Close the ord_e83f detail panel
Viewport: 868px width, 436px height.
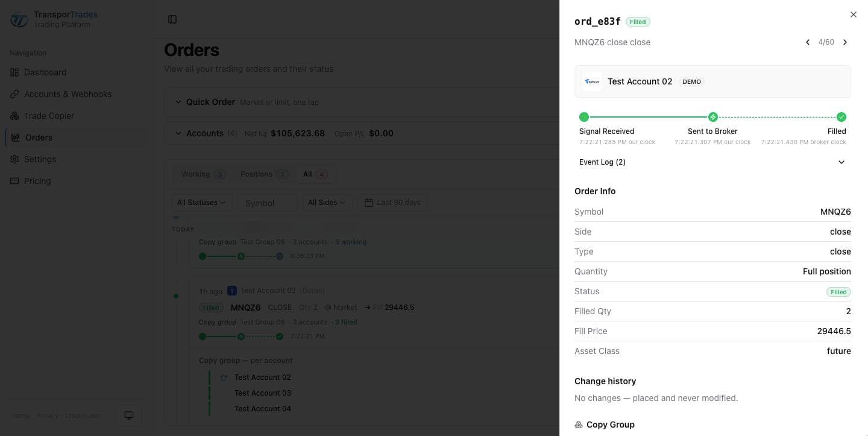pyautogui.click(x=854, y=14)
